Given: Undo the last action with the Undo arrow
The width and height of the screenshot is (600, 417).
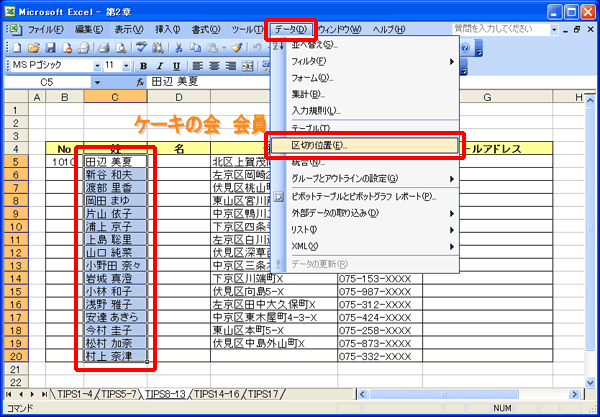Looking at the screenshot, I should (257, 48).
